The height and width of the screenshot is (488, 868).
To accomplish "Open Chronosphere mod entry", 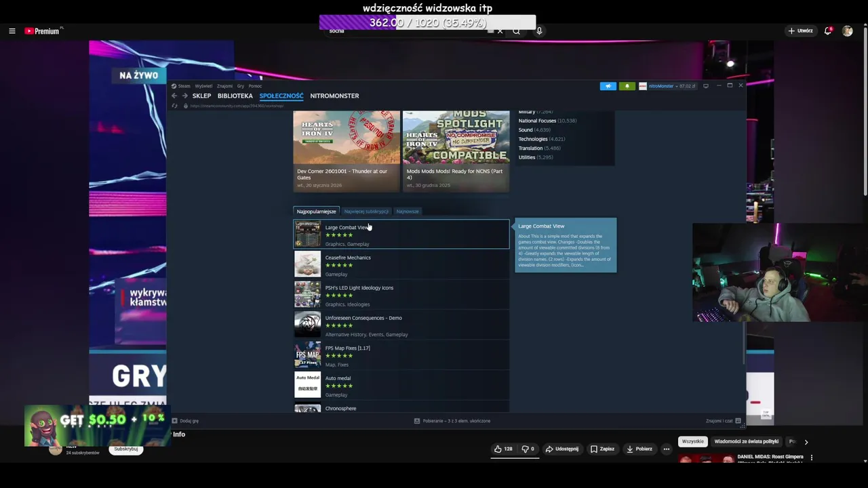I will click(x=401, y=408).
